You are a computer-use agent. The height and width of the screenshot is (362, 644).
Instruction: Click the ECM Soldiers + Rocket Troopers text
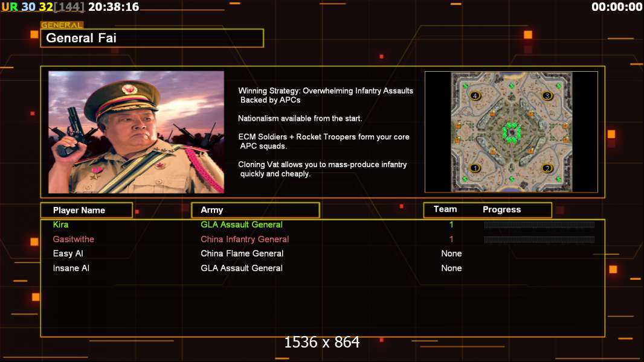(x=324, y=141)
